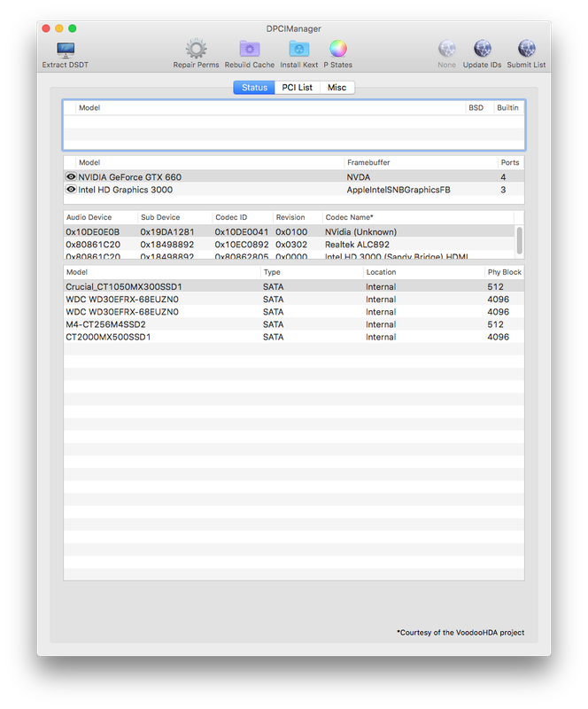Click revision value 0x0302

point(291,245)
